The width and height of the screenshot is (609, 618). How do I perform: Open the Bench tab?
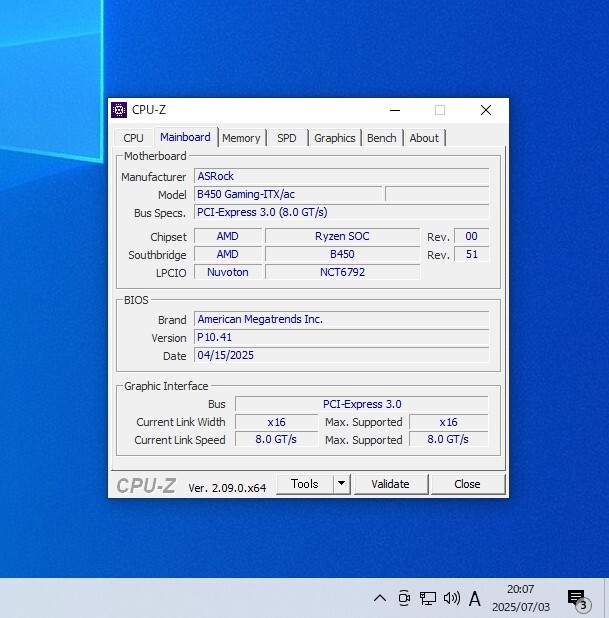tap(382, 138)
